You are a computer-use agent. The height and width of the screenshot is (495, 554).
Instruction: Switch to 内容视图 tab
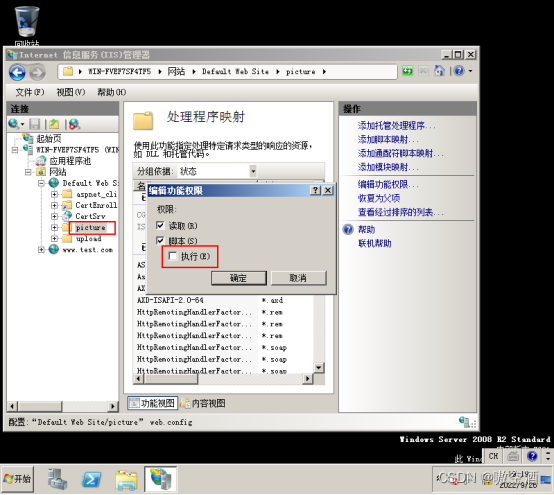point(203,403)
